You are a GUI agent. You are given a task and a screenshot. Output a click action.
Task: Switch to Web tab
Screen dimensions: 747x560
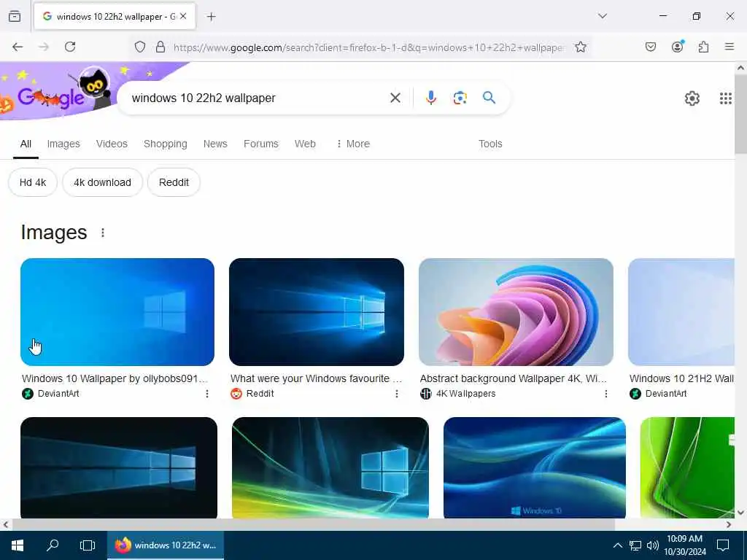click(305, 144)
